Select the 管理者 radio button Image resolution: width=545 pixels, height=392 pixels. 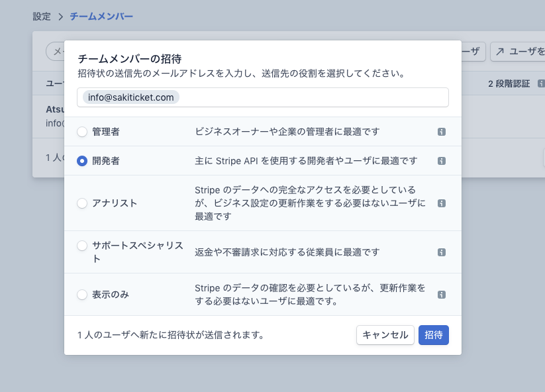[82, 132]
